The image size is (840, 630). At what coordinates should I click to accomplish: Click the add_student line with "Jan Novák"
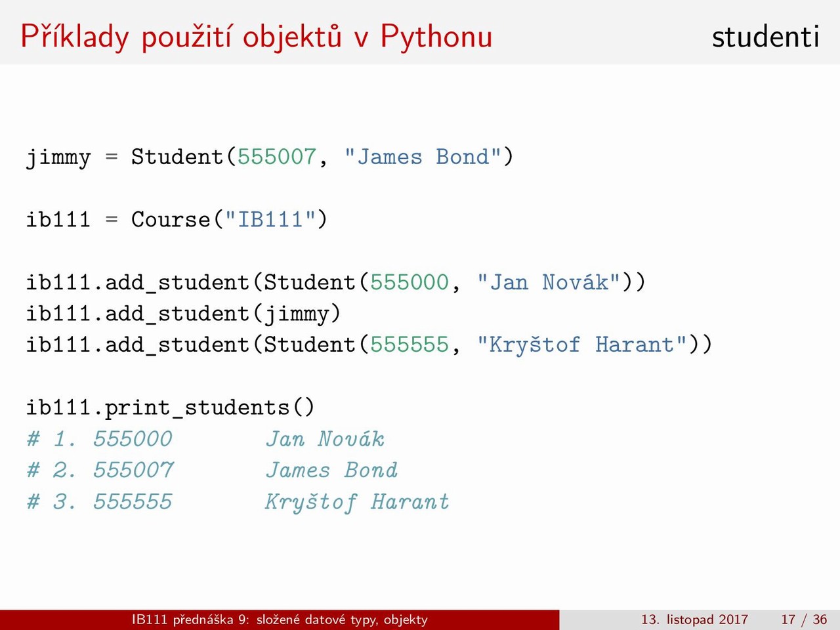(336, 282)
